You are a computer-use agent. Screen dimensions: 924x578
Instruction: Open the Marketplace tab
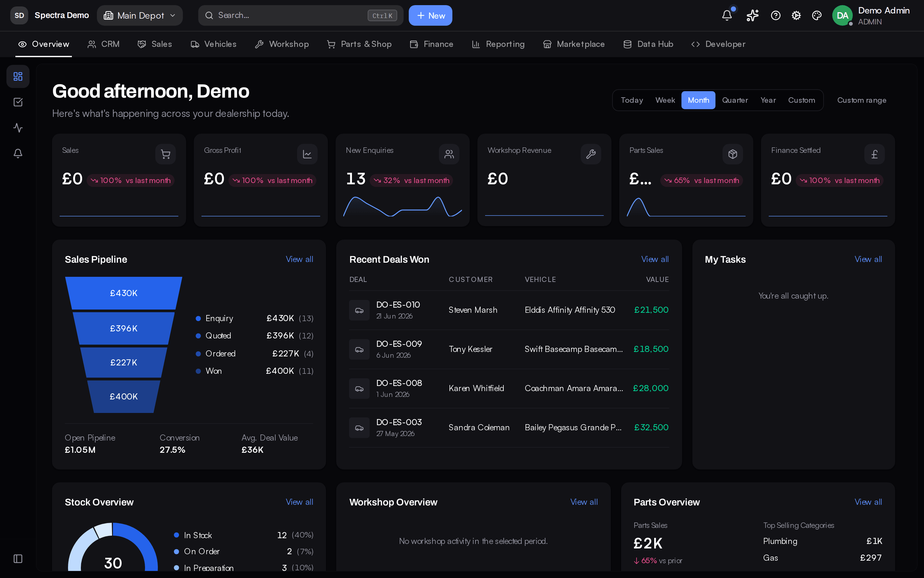pos(574,44)
